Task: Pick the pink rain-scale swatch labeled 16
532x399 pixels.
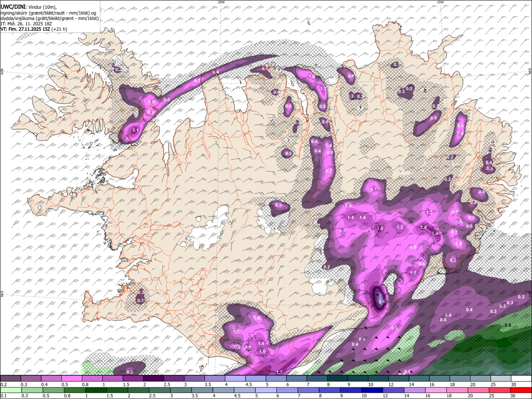Action: (435, 390)
